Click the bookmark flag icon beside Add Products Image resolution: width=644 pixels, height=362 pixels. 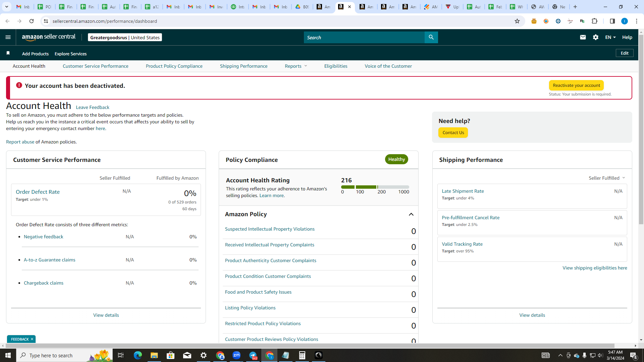[x=8, y=53]
